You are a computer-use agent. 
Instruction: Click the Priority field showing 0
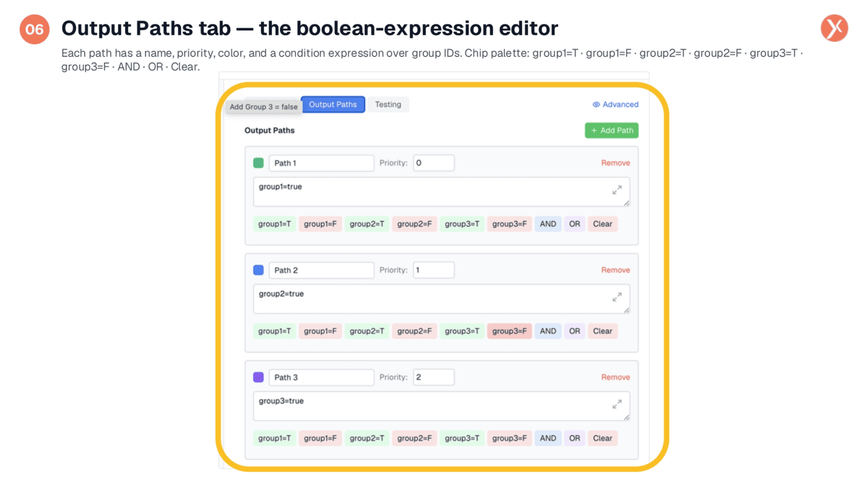click(x=433, y=163)
